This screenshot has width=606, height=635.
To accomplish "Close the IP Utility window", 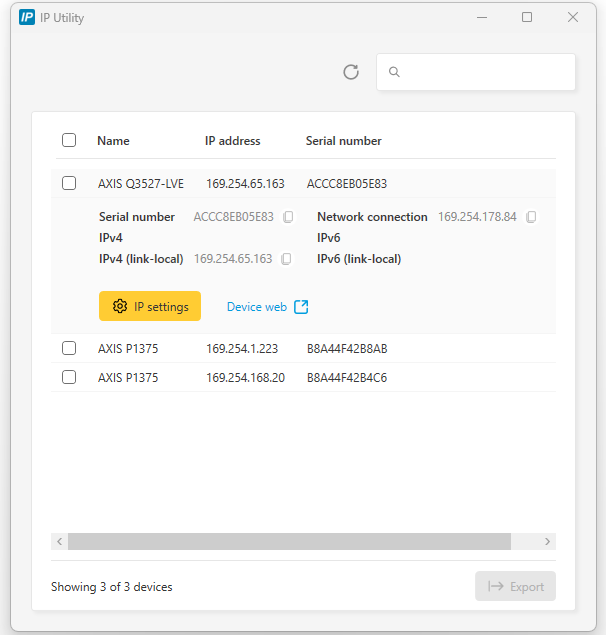I will (x=573, y=17).
